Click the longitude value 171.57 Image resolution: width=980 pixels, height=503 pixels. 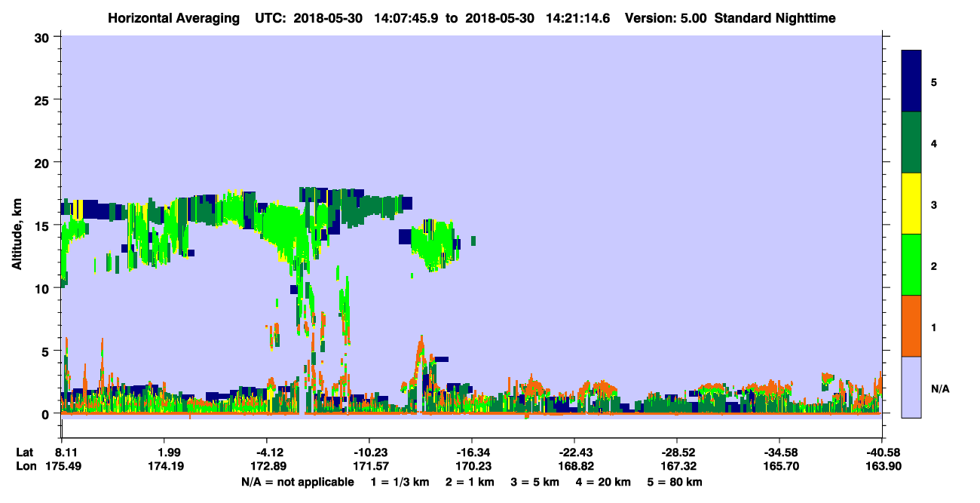[x=369, y=467]
